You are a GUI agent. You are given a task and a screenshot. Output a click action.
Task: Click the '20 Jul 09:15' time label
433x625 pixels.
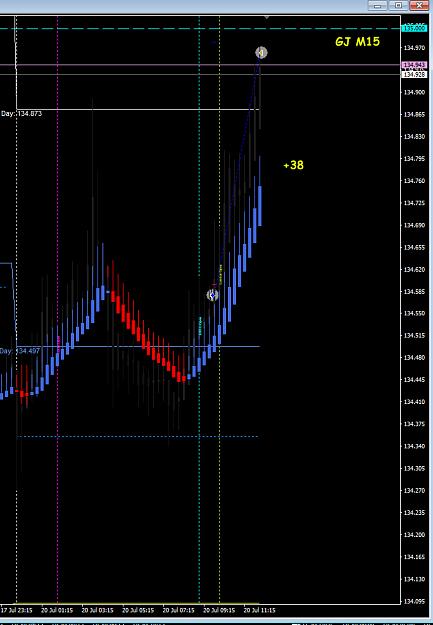[x=219, y=610]
